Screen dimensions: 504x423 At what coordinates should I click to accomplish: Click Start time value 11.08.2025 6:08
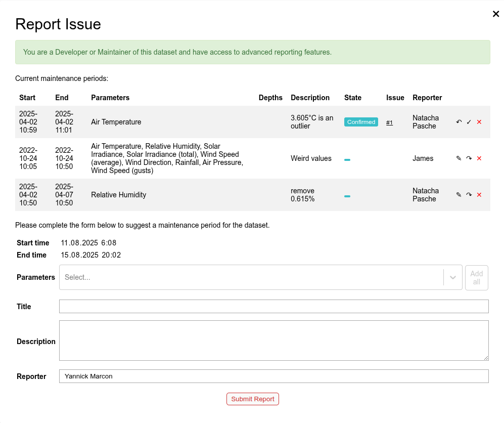click(88, 243)
